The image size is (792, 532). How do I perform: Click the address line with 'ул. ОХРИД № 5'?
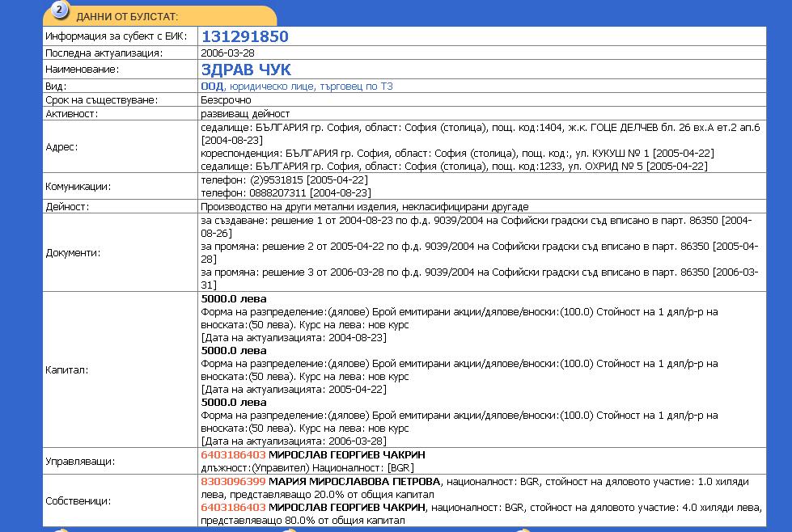(454, 166)
